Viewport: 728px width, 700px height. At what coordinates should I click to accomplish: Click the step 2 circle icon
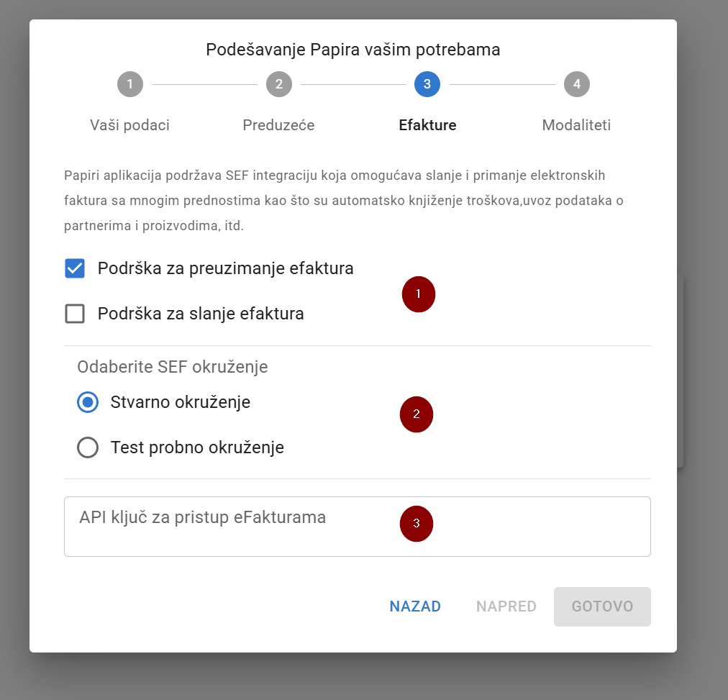pos(279,84)
